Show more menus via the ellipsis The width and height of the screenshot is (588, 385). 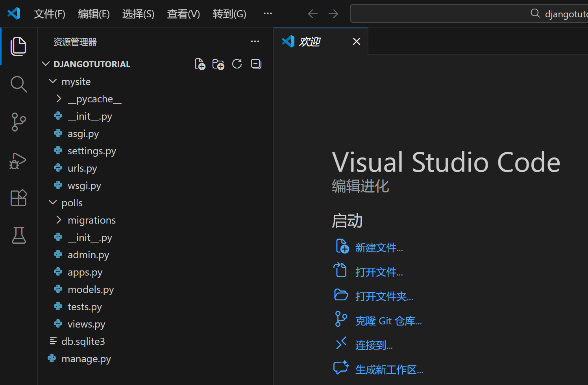tap(268, 13)
